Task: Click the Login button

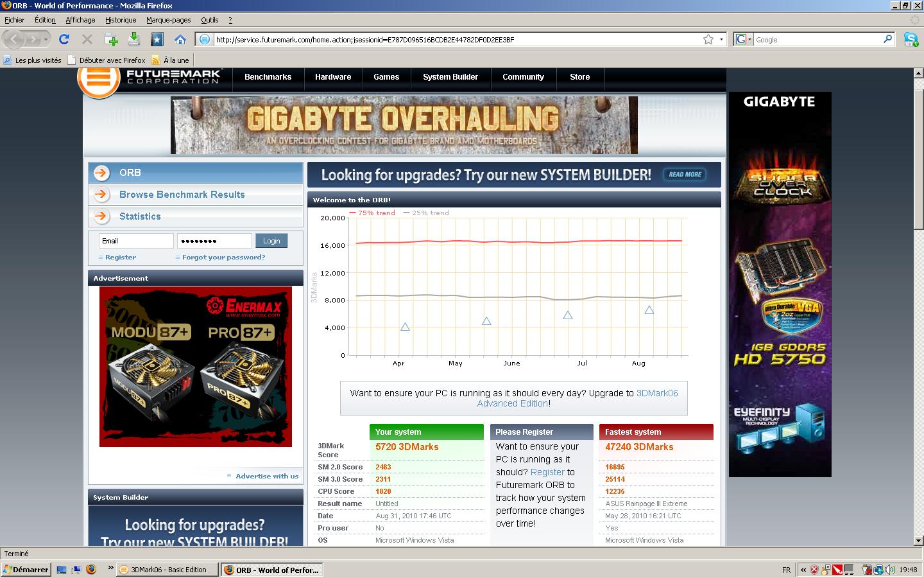Action: [271, 241]
